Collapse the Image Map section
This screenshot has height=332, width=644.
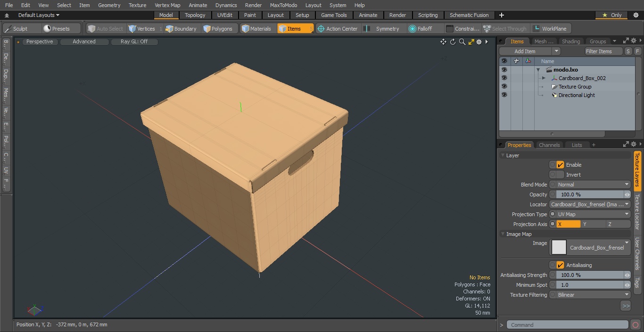tap(503, 234)
